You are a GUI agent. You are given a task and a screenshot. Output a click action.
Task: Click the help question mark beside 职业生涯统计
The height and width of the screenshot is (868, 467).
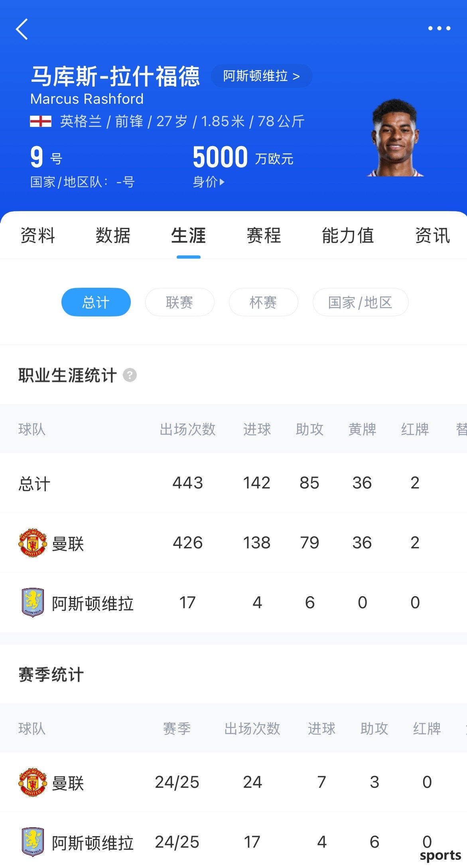[x=130, y=375]
